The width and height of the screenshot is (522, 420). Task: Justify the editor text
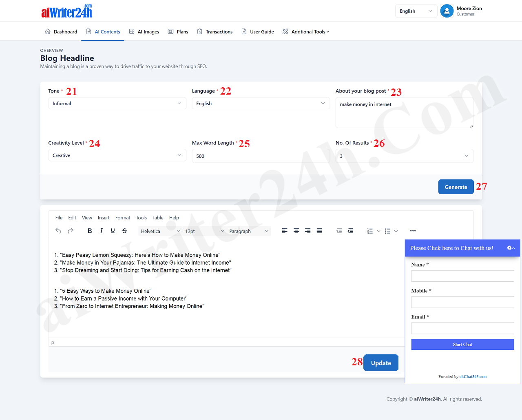[320, 231]
